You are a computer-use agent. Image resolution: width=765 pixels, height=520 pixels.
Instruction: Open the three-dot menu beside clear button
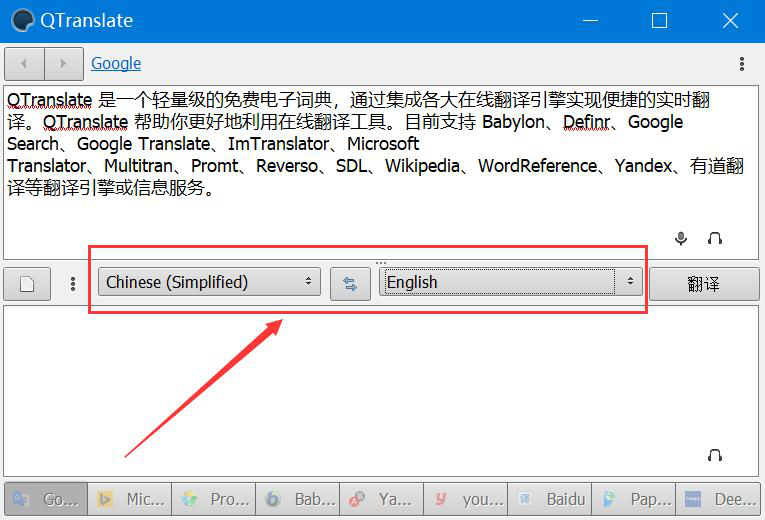(73, 284)
